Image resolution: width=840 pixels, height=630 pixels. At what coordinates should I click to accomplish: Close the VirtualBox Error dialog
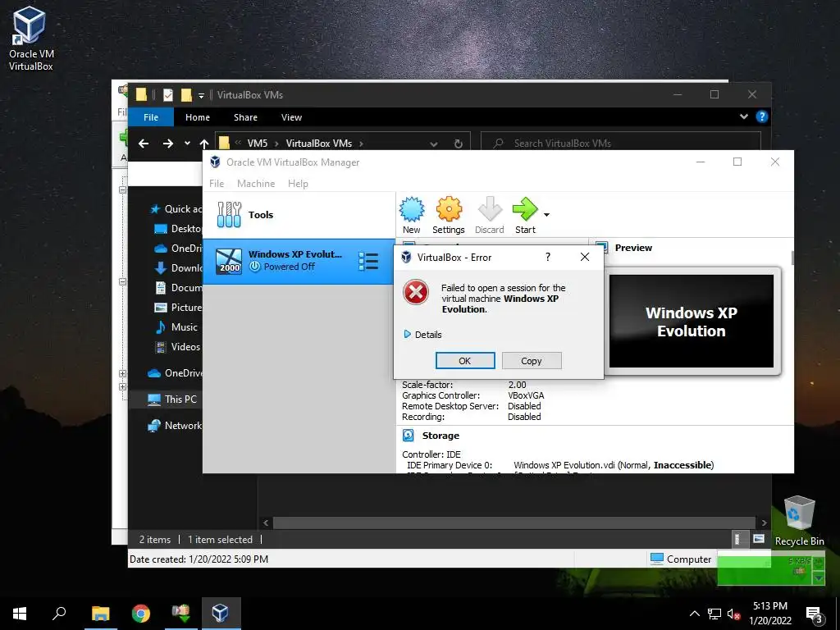pyautogui.click(x=584, y=257)
